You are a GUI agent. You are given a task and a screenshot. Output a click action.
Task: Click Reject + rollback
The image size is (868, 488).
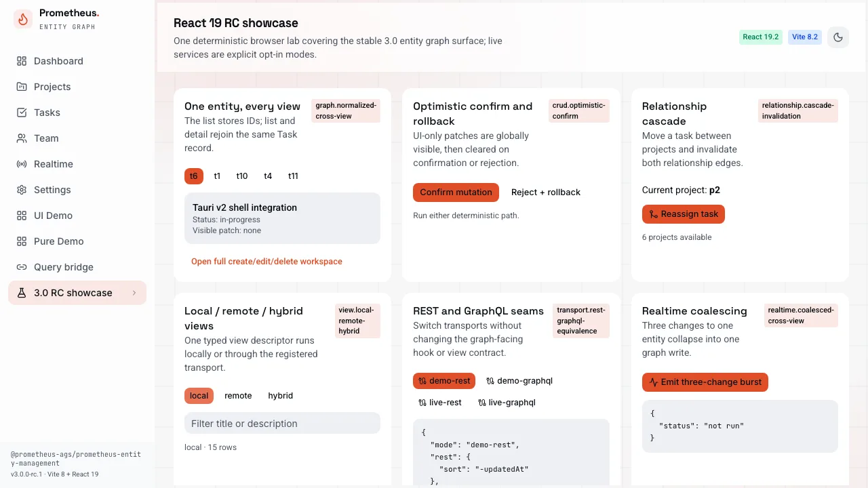click(x=546, y=192)
